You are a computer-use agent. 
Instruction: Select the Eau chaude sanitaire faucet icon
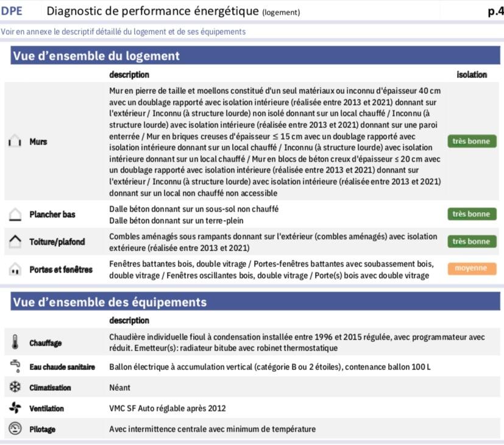pos(15,366)
